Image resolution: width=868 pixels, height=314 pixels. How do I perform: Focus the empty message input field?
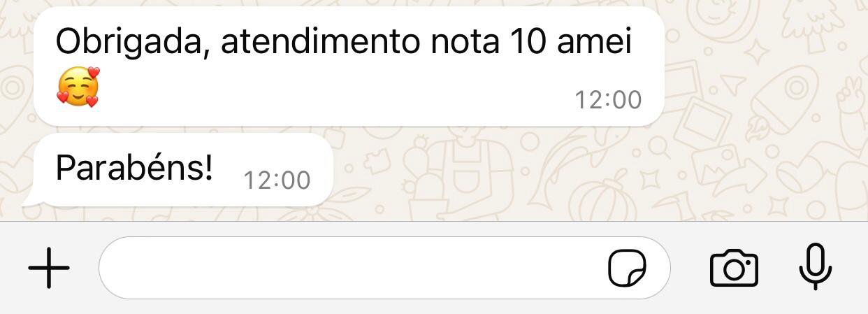point(384,268)
